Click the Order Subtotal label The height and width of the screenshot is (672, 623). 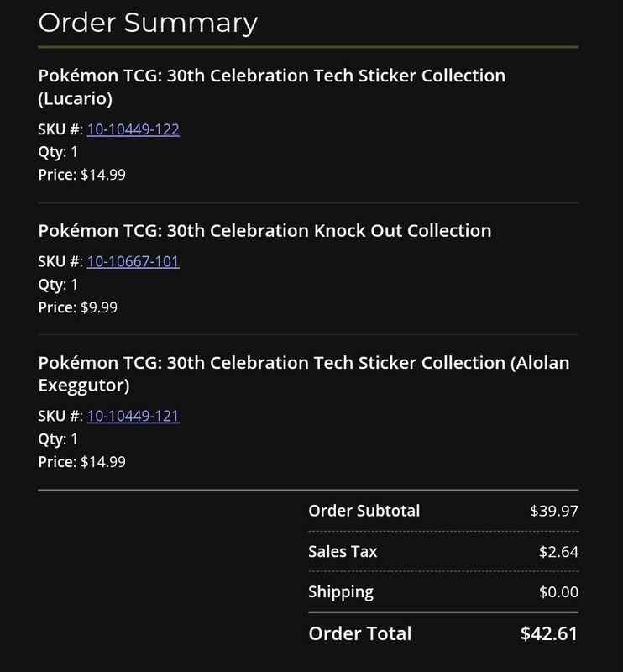[364, 511]
